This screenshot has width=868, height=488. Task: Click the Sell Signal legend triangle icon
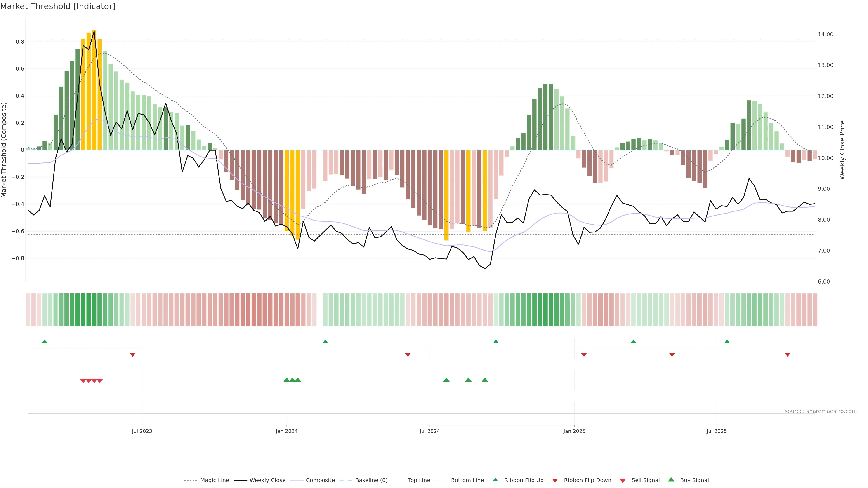click(623, 481)
